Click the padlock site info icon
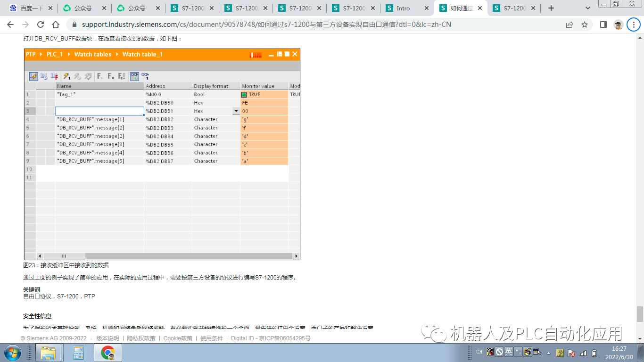 point(74,25)
